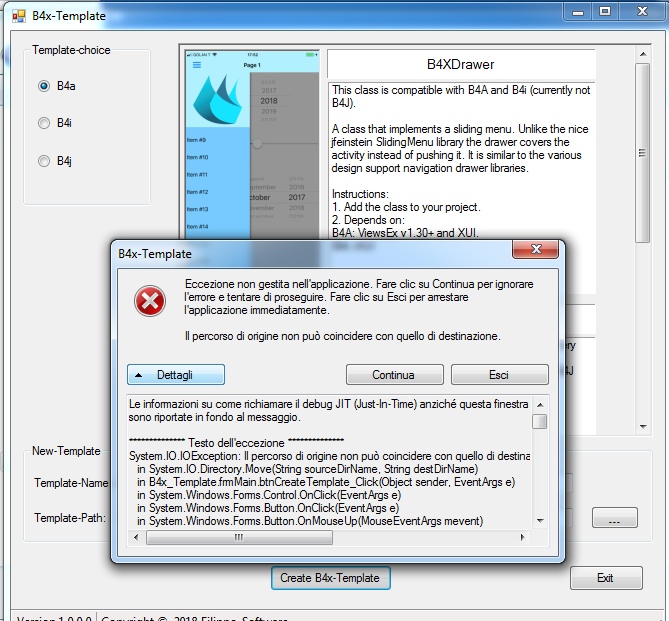Click 'Il percorso di origine' error message
Image resolution: width=669 pixels, height=621 pixels.
(x=343, y=336)
